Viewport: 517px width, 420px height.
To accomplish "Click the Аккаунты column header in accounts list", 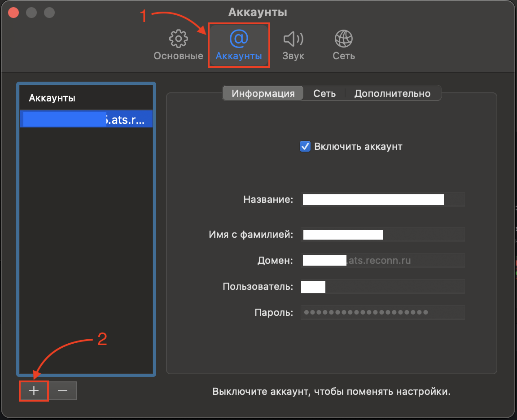I will (x=86, y=98).
